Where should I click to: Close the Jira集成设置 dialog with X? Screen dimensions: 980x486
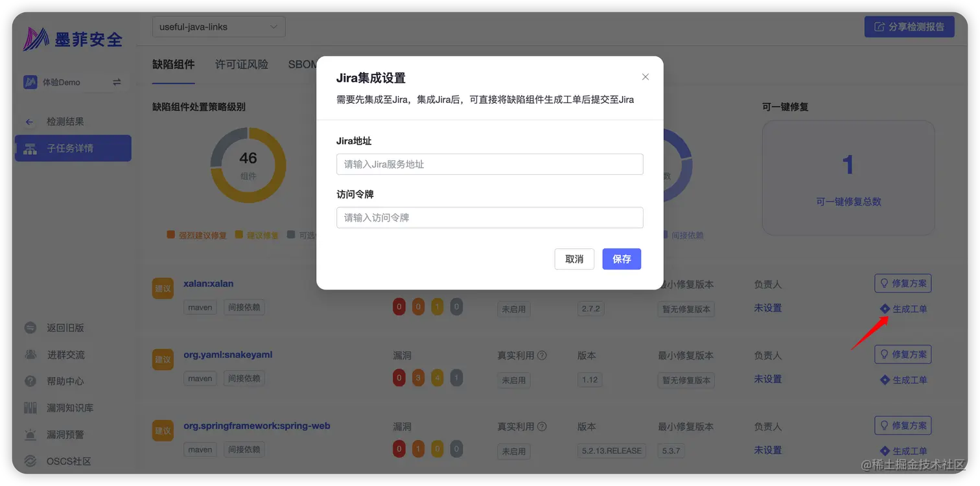[645, 76]
